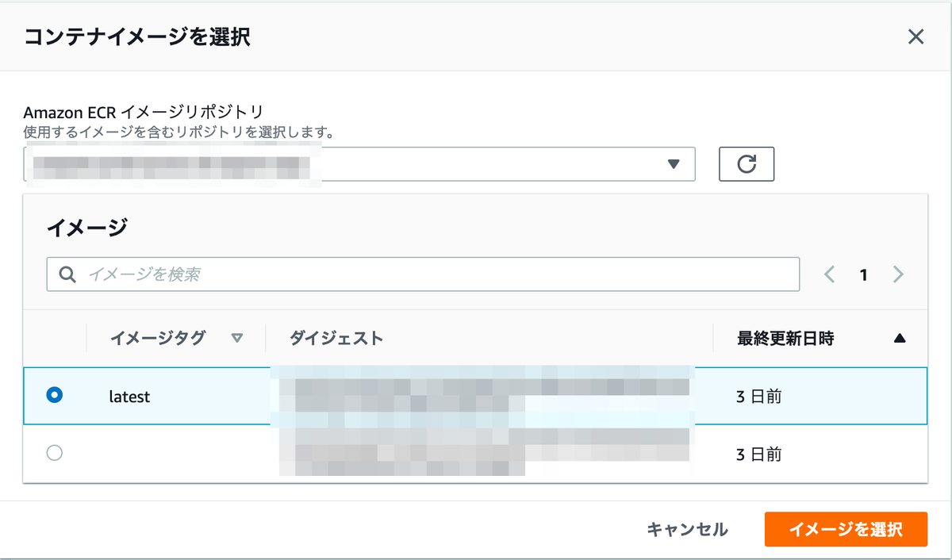Close the コンテナイメージを選択 dialog
This screenshot has width=952, height=560.
pos(916,36)
